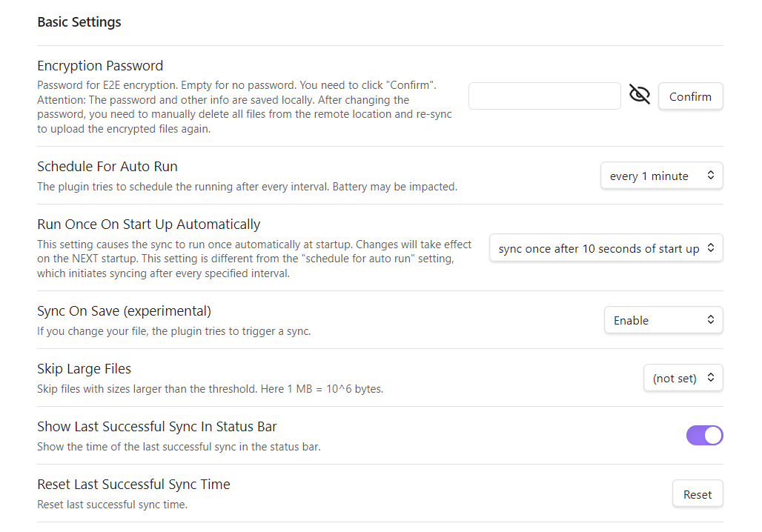
Task: Click the Sync On Save (experimental) title
Action: tap(125, 311)
